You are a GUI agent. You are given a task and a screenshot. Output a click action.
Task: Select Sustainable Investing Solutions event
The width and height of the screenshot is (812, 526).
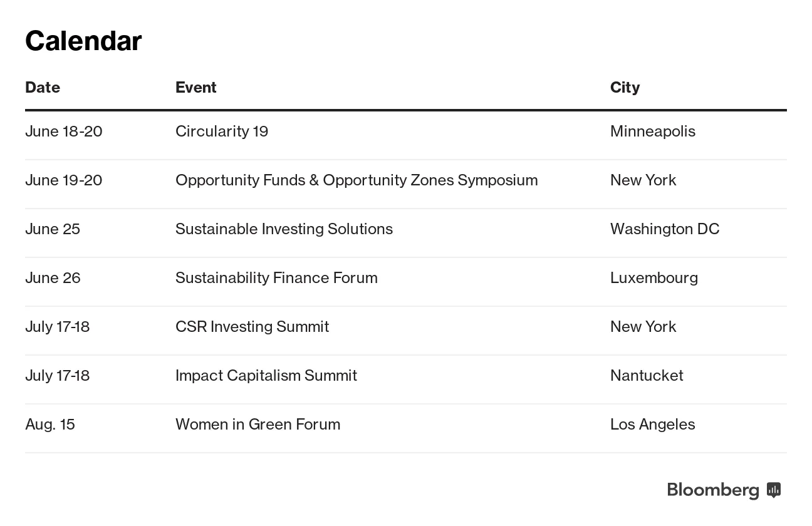284,229
